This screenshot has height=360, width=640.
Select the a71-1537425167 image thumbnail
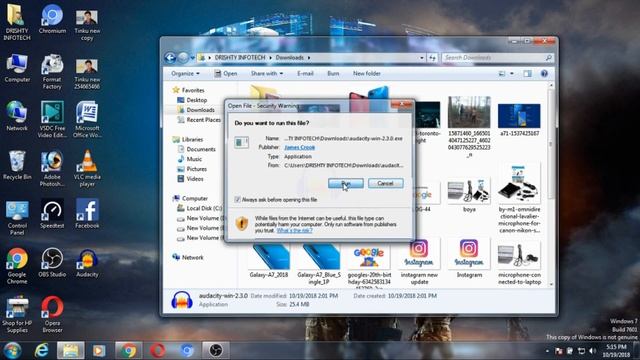[x=519, y=119]
